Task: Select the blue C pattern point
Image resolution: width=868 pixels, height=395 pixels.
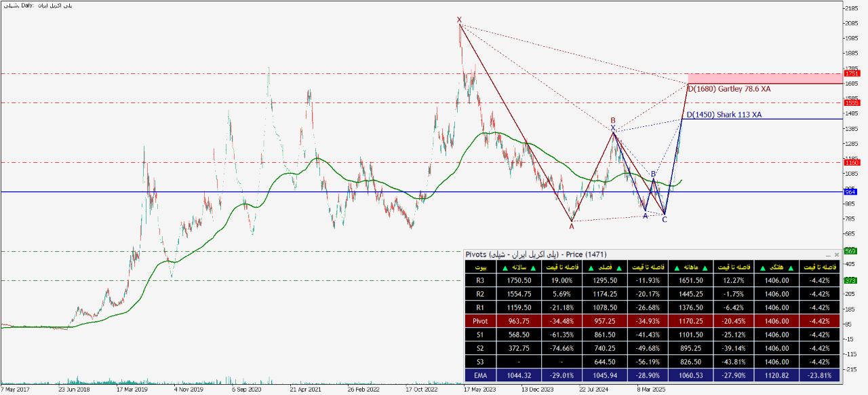Action: (x=664, y=219)
